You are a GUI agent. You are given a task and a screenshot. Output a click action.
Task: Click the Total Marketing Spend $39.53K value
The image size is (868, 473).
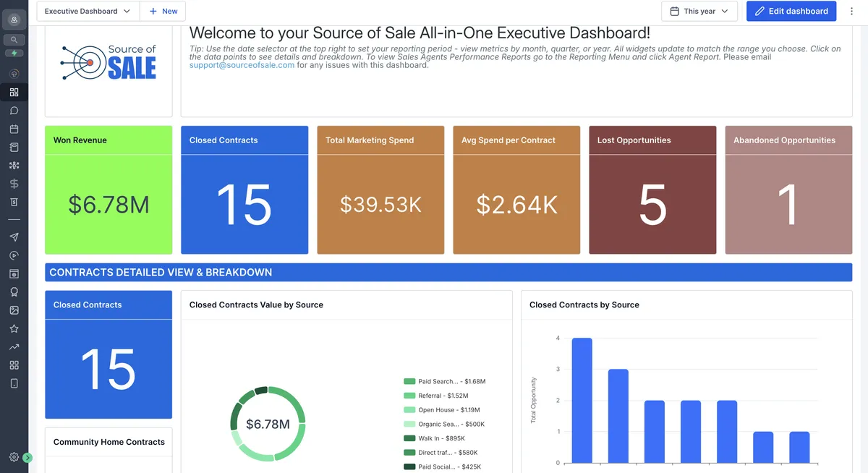click(x=380, y=205)
